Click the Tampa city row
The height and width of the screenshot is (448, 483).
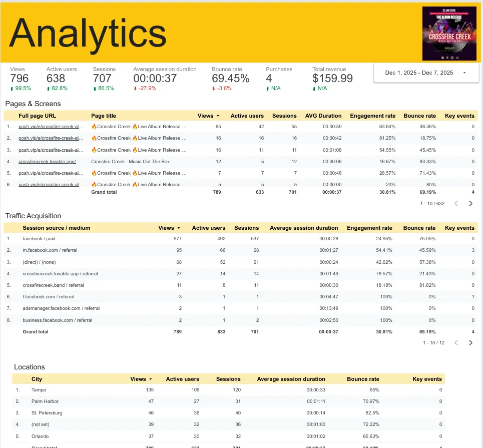[229, 390]
